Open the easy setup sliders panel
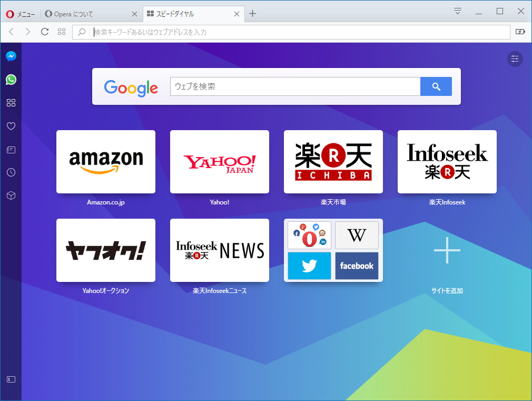 pyautogui.click(x=515, y=59)
